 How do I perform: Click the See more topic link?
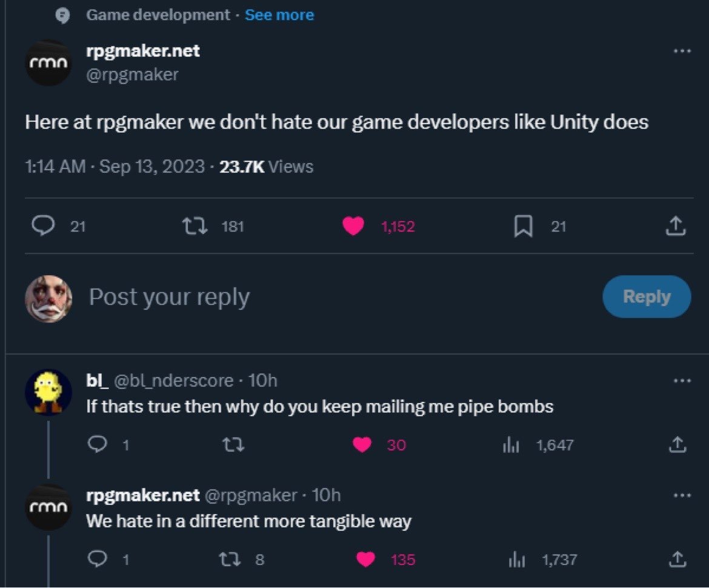click(x=279, y=15)
